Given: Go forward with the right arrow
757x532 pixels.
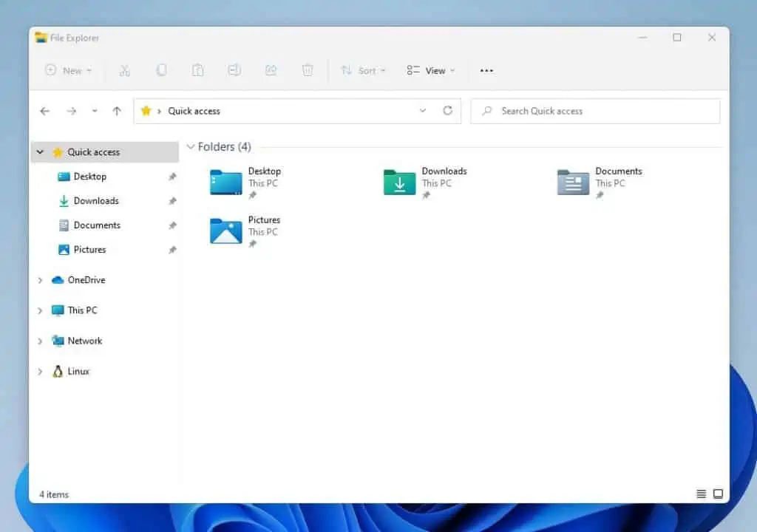Looking at the screenshot, I should pos(72,111).
